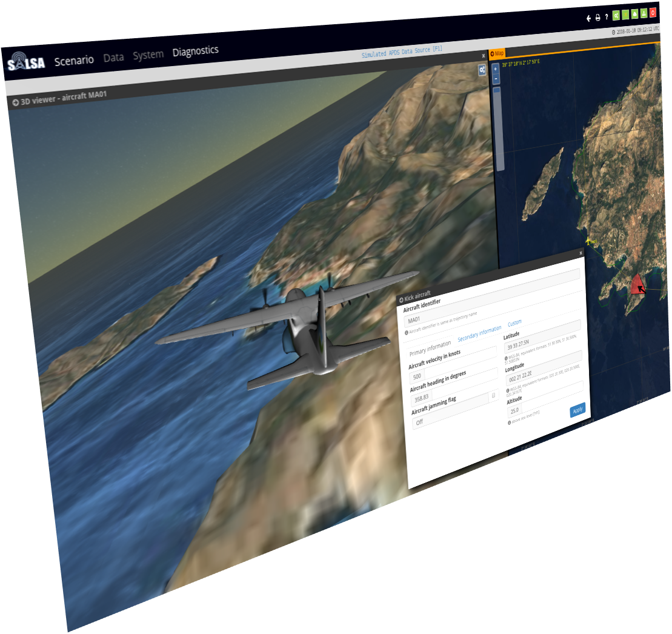The image size is (672, 634).
Task: Zoom in the map with plus button
Action: point(496,68)
